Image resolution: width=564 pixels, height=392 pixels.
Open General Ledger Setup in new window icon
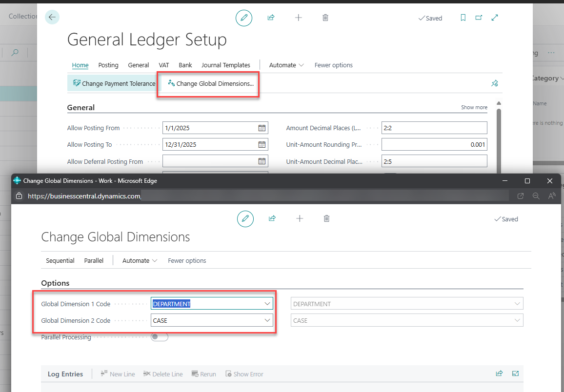pos(479,18)
